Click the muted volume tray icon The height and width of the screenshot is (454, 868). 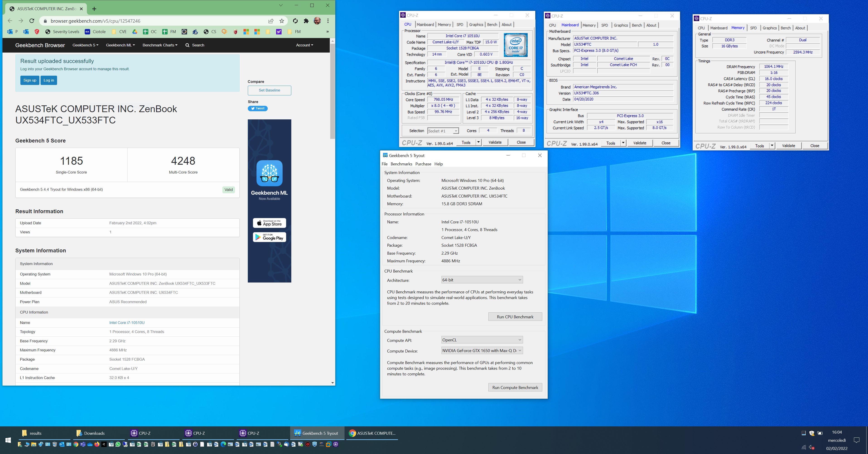click(x=812, y=448)
